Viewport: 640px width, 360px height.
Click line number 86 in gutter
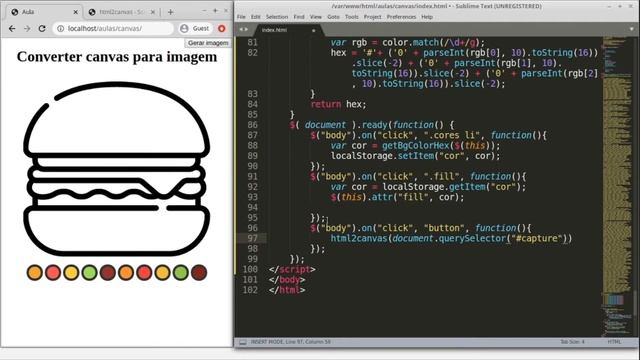(253, 125)
